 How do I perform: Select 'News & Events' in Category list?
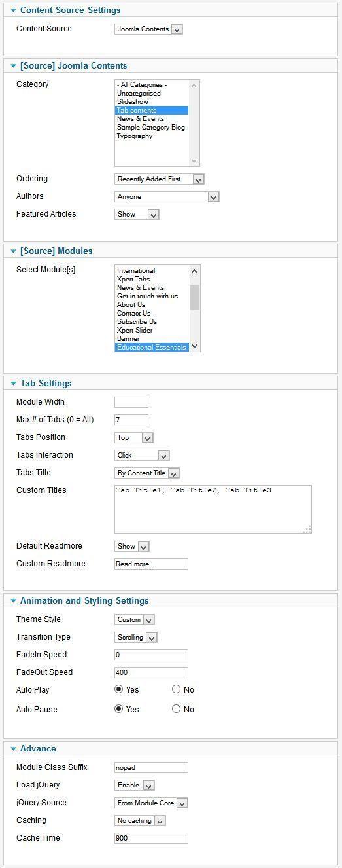(x=152, y=119)
